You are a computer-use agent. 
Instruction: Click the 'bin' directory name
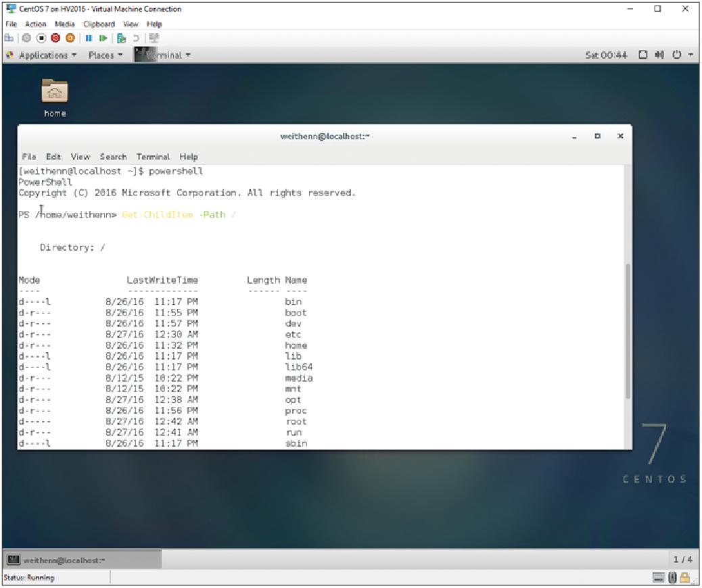click(294, 302)
